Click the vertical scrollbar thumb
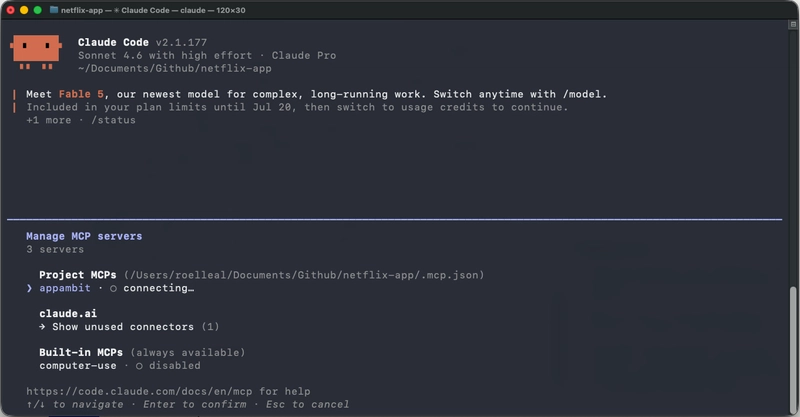Viewport: 800px width, 417px height. click(793, 350)
